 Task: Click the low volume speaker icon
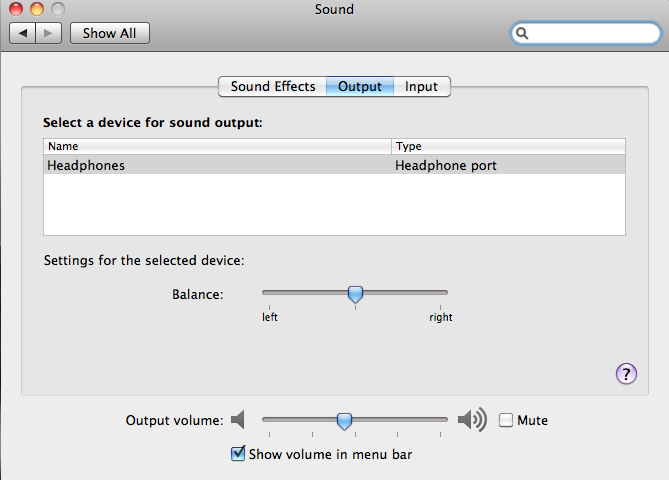237,420
